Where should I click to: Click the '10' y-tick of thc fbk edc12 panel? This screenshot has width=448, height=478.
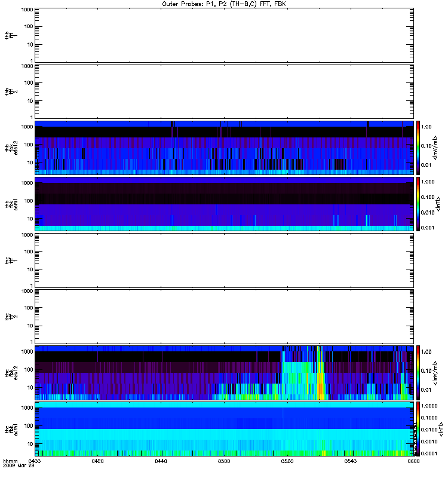30,388
